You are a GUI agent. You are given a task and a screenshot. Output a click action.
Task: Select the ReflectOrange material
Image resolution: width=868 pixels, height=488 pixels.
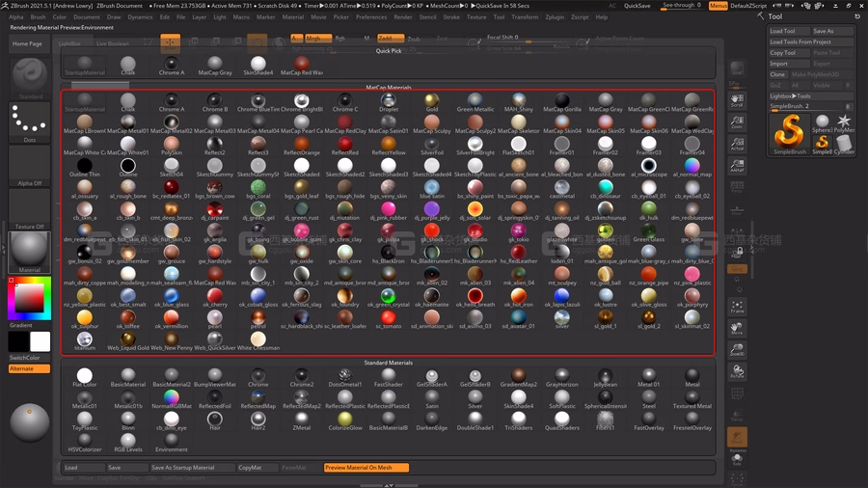302,144
